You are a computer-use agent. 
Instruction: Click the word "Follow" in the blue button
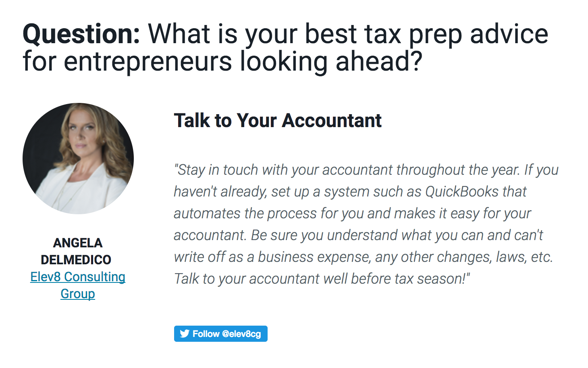[x=206, y=334]
